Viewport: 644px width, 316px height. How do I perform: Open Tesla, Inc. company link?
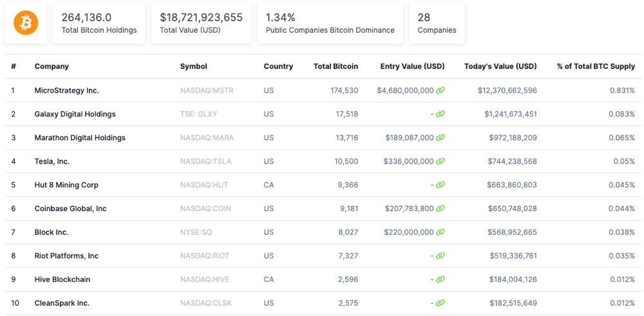(x=52, y=162)
